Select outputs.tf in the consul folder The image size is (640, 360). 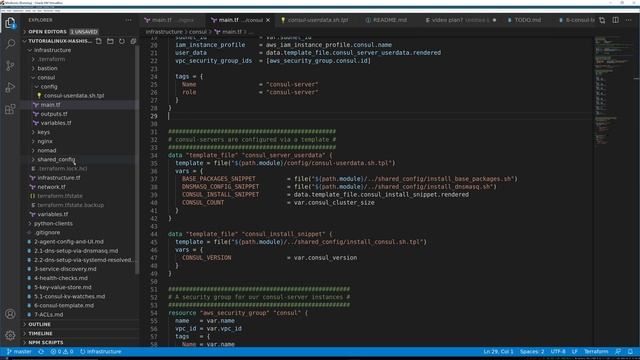[54, 114]
